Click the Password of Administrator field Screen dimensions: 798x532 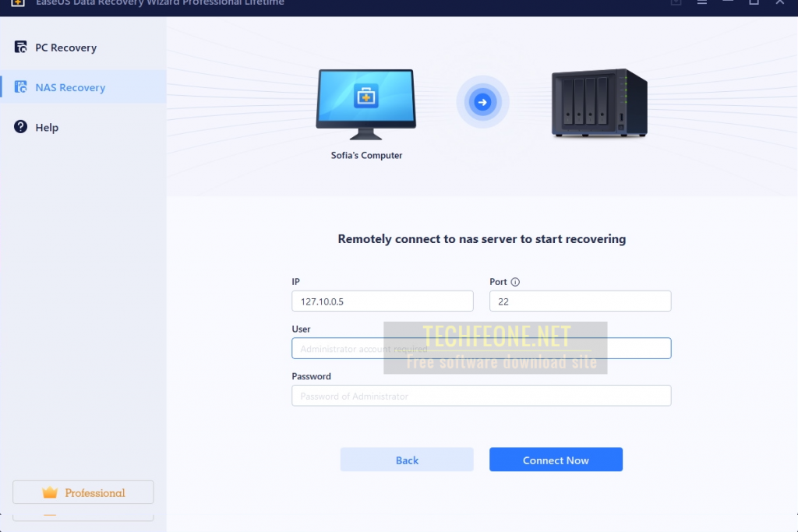pos(481,396)
